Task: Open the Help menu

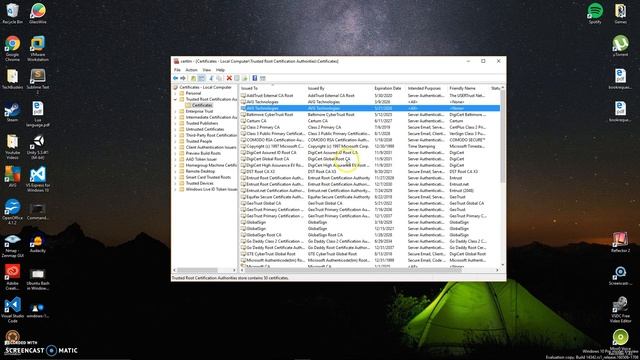Action: [x=220, y=70]
